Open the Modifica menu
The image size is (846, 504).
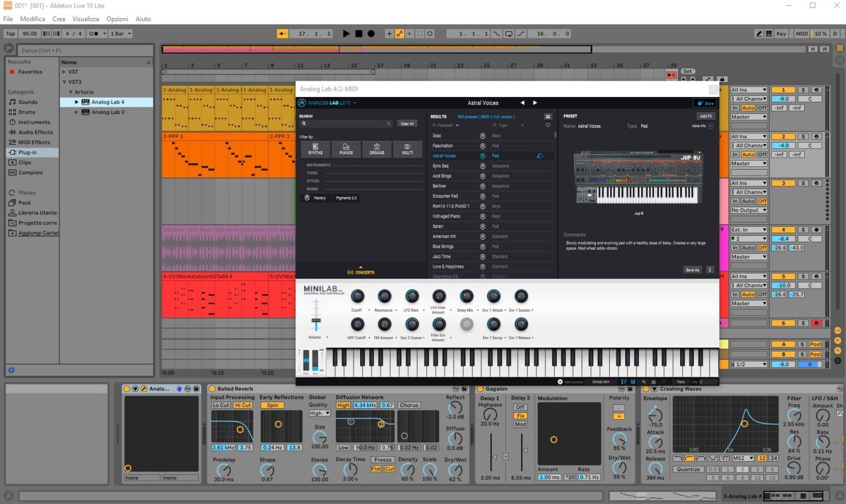pyautogui.click(x=32, y=19)
